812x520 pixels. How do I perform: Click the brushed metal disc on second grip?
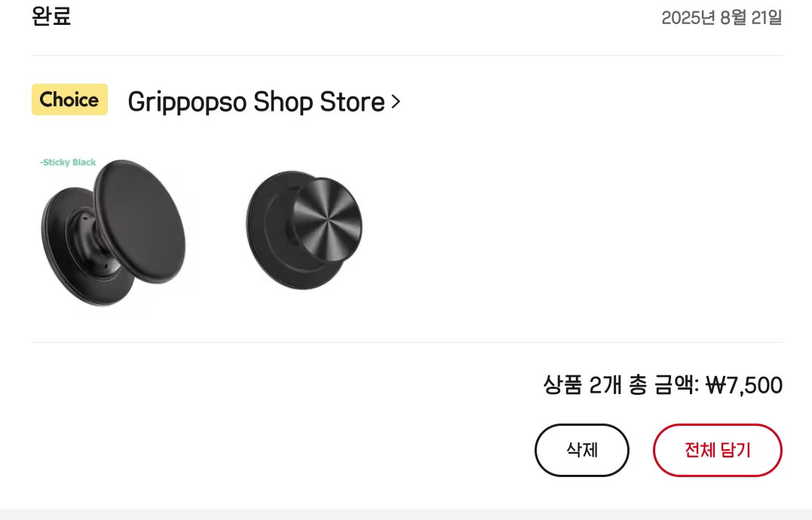point(328,219)
